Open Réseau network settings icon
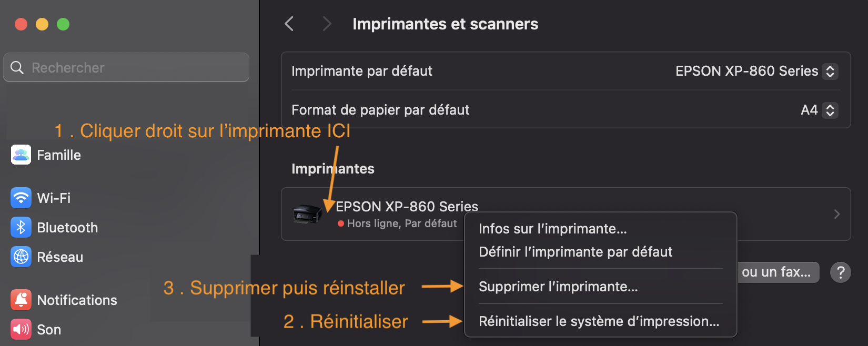The height and width of the screenshot is (346, 868). [21, 257]
